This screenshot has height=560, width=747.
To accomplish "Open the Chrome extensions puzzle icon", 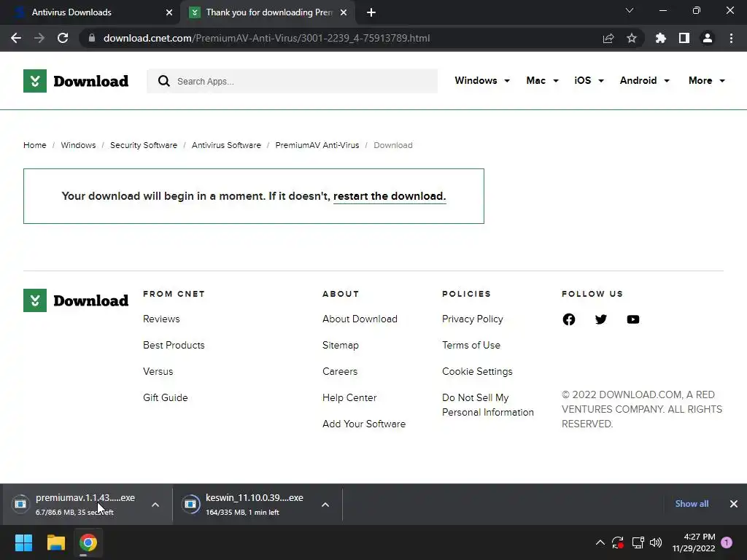I will click(661, 38).
